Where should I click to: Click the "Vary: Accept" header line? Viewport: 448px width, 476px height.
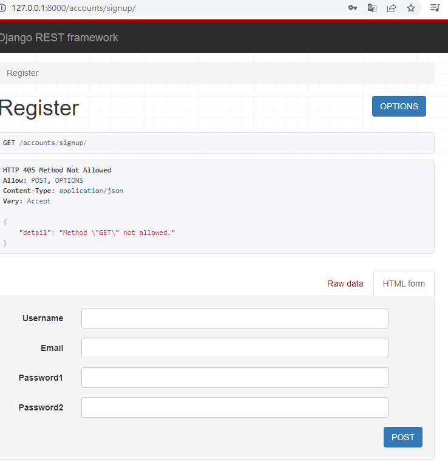[x=27, y=201]
